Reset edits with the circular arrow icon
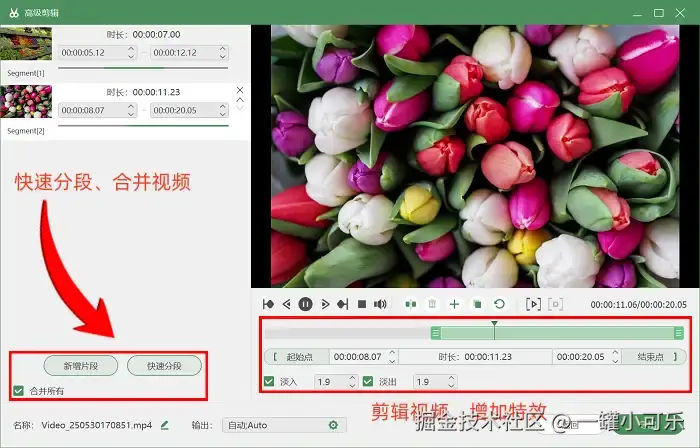 (x=500, y=304)
